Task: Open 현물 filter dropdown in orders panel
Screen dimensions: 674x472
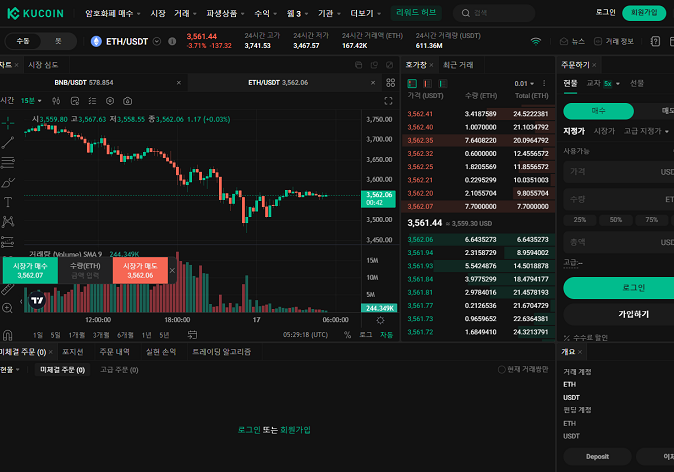Action: (x=10, y=370)
